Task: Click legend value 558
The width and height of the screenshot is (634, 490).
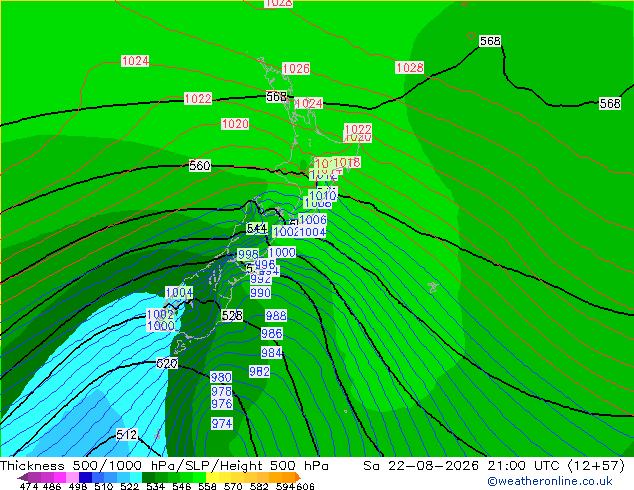Action: coord(207,486)
